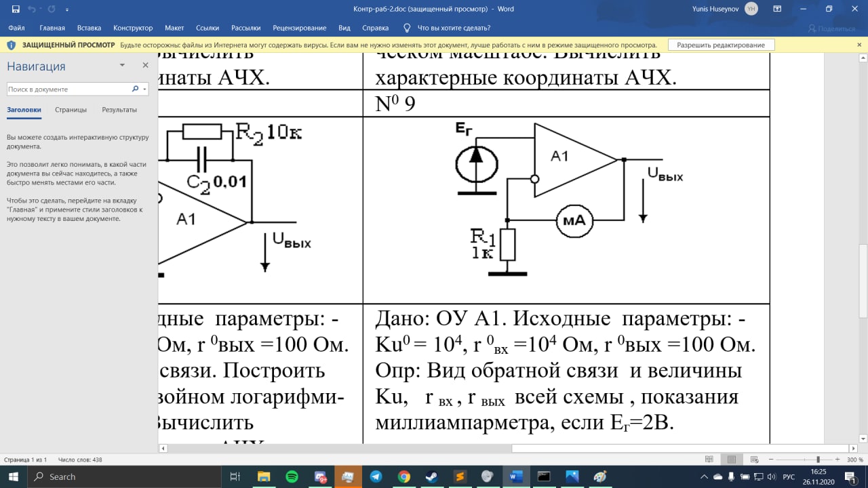
Task: Switch to the Главная ribbon tab
Action: click(x=52, y=28)
